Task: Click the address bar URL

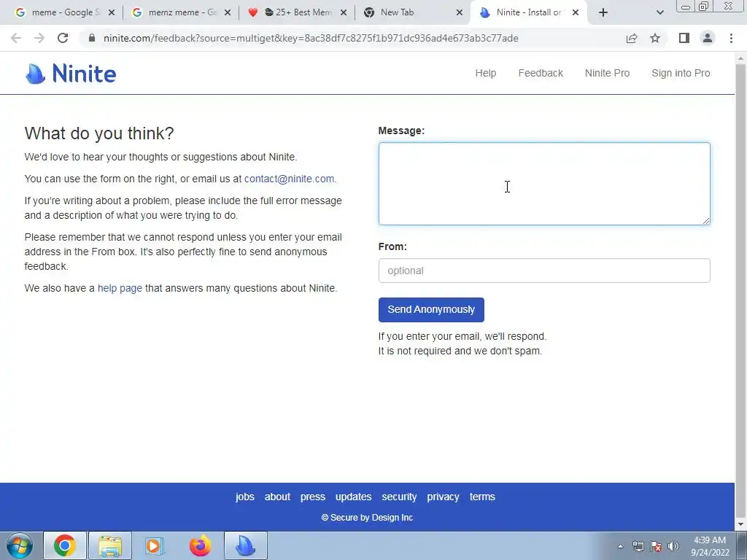Action: click(x=311, y=38)
